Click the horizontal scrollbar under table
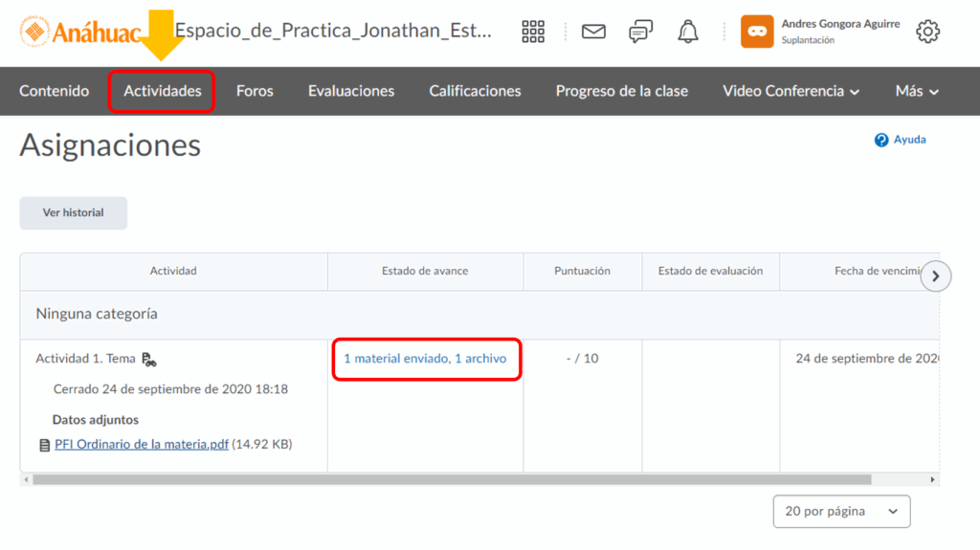The image size is (980, 550). (x=450, y=479)
